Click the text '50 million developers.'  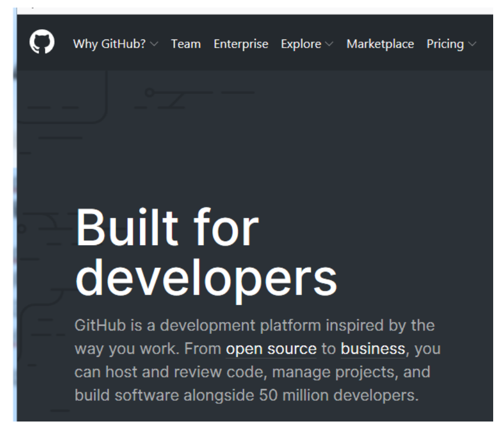pos(339,395)
